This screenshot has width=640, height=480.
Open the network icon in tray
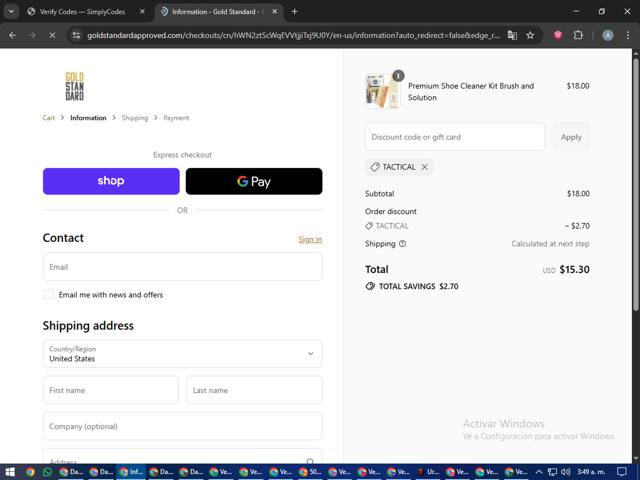coord(552,472)
